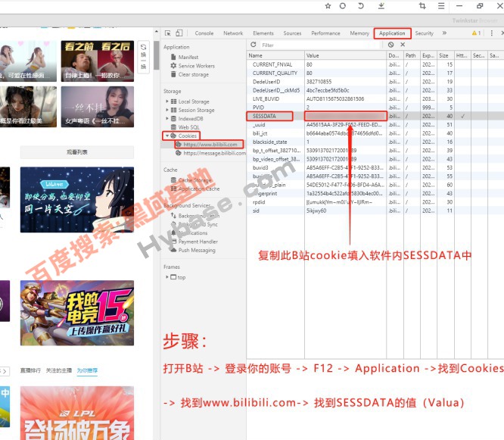This screenshot has height=440, width=504.
Task: Select the sid cookie row
Action: (375, 211)
